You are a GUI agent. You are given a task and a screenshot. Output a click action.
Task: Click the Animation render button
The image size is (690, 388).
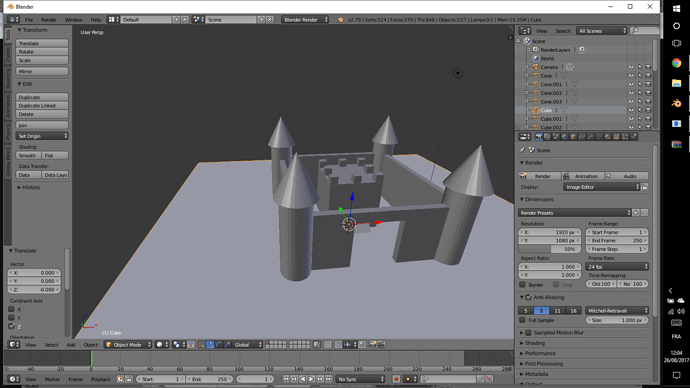(x=582, y=176)
